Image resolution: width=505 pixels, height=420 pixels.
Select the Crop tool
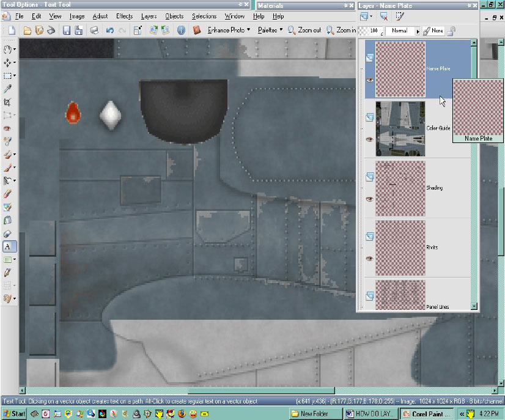(x=7, y=102)
